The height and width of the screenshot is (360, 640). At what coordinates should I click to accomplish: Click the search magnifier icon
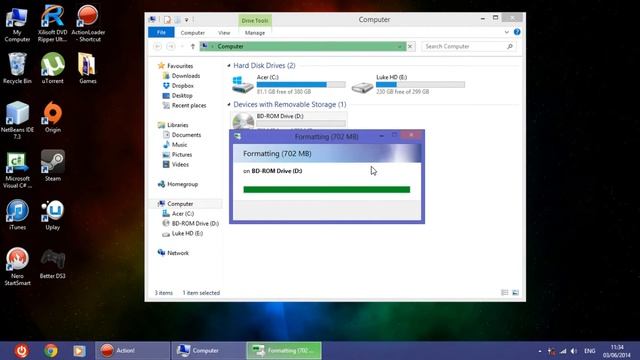(509, 47)
